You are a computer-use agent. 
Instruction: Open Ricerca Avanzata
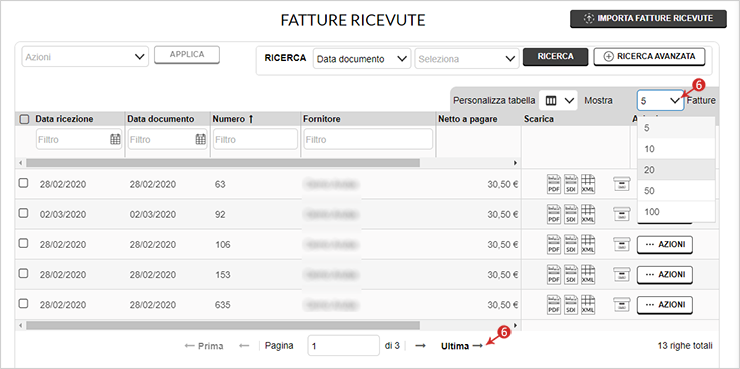649,57
